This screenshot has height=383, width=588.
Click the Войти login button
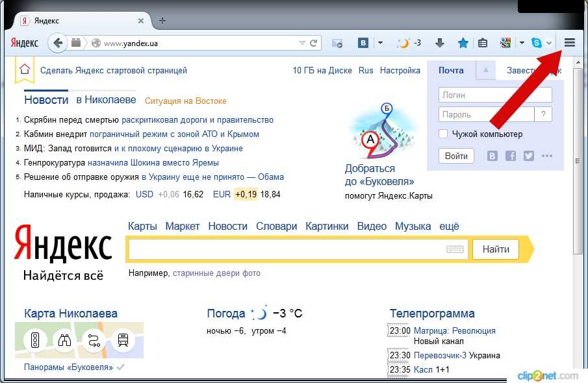(456, 156)
